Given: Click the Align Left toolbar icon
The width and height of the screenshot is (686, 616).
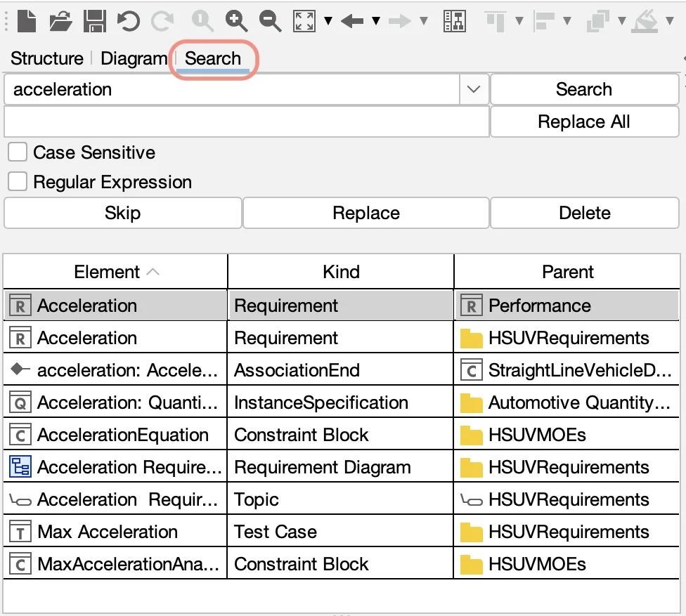Looking at the screenshot, I should pyautogui.click(x=544, y=21).
